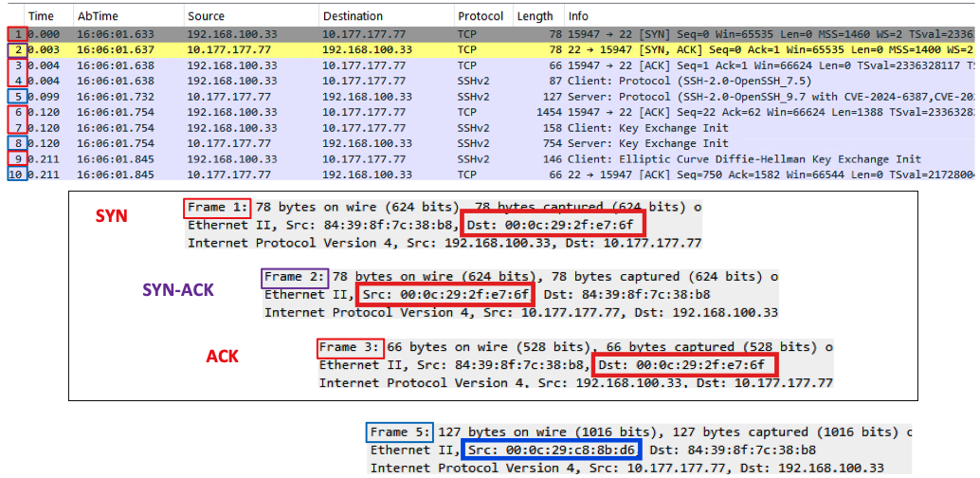Click the Protocol cell SSHv2 of packet 4
Image resolution: width=980 pixels, height=478 pixels.
pyautogui.click(x=475, y=80)
